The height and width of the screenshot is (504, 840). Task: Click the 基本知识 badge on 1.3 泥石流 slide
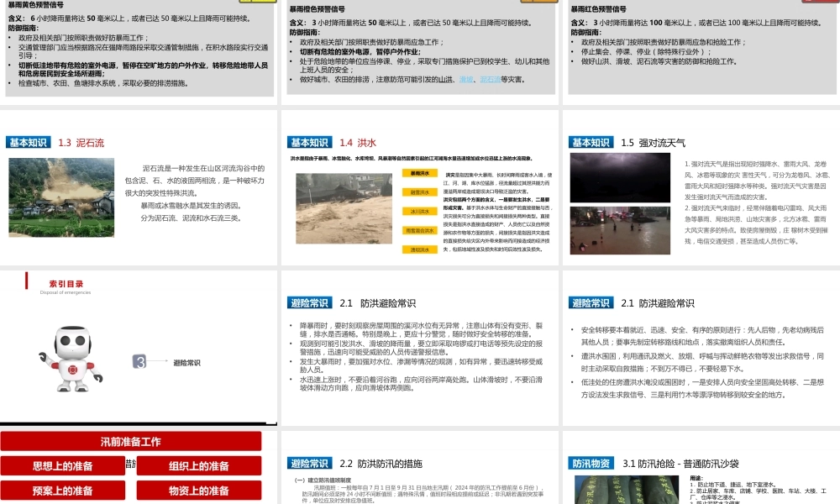click(x=29, y=143)
